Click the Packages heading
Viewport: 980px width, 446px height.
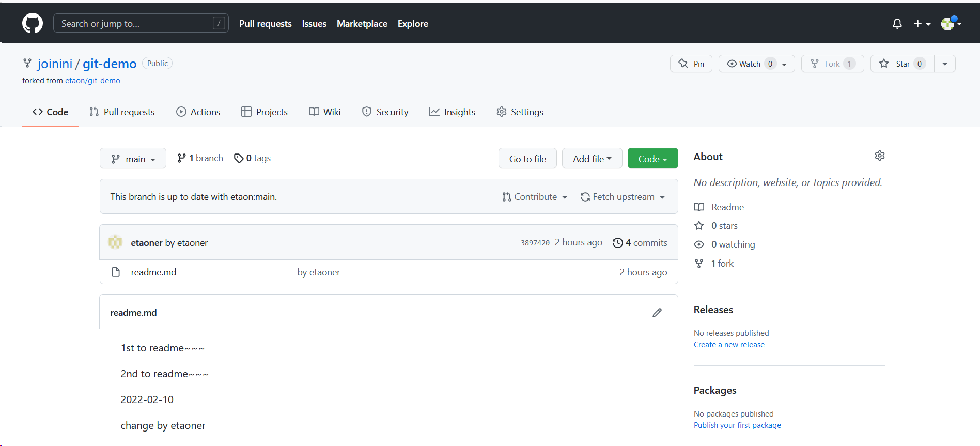(x=715, y=390)
